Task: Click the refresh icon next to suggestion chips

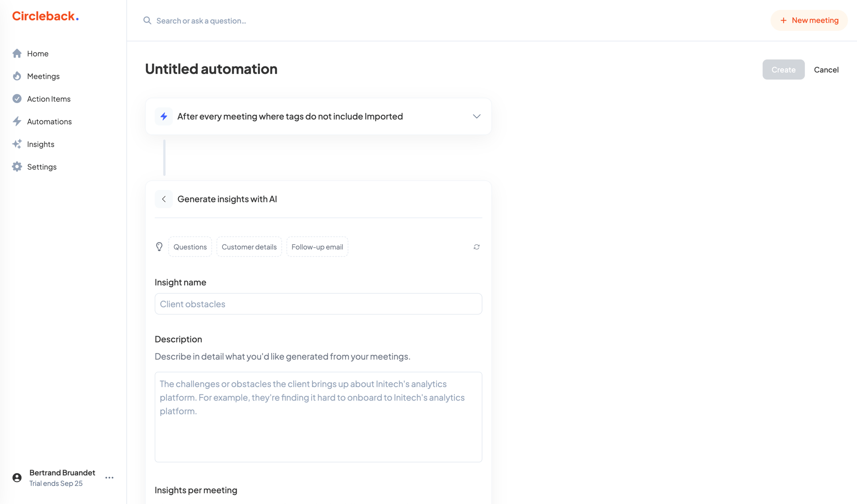Action: point(476,247)
